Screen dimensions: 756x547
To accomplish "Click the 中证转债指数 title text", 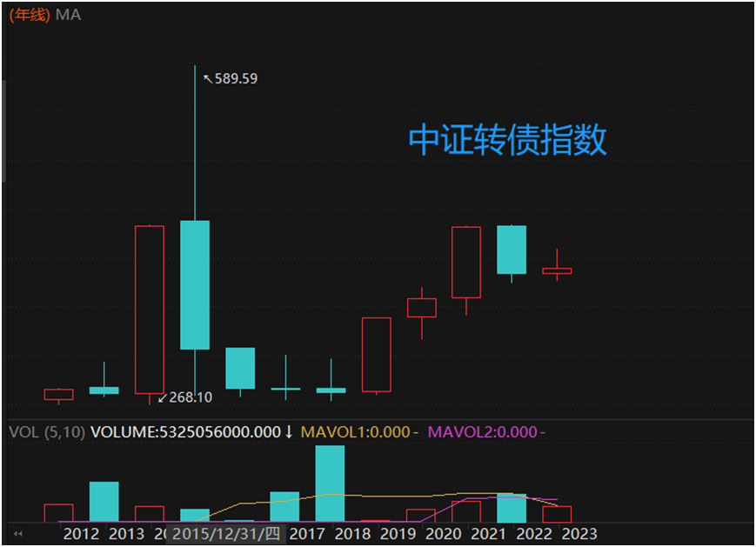I will 507,139.
